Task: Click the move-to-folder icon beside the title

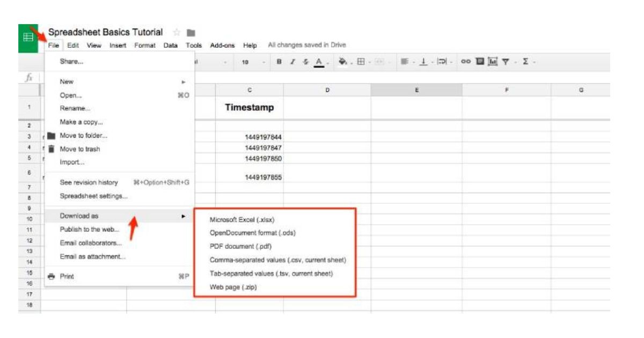Action: click(x=191, y=33)
